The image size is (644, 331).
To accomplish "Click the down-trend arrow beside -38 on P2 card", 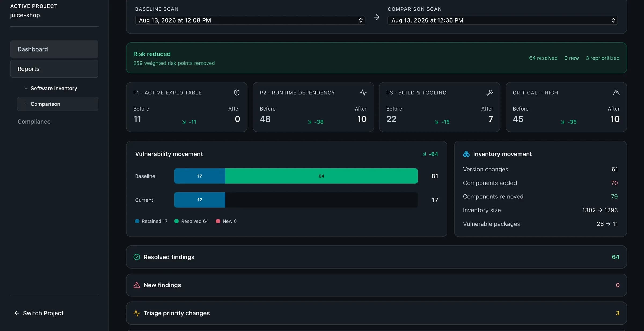I will (x=310, y=122).
